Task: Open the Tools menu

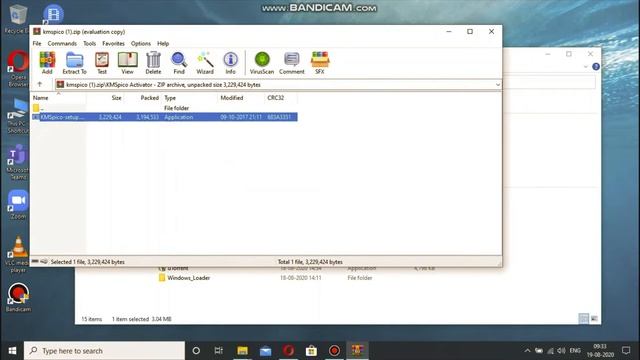Action: (89, 43)
